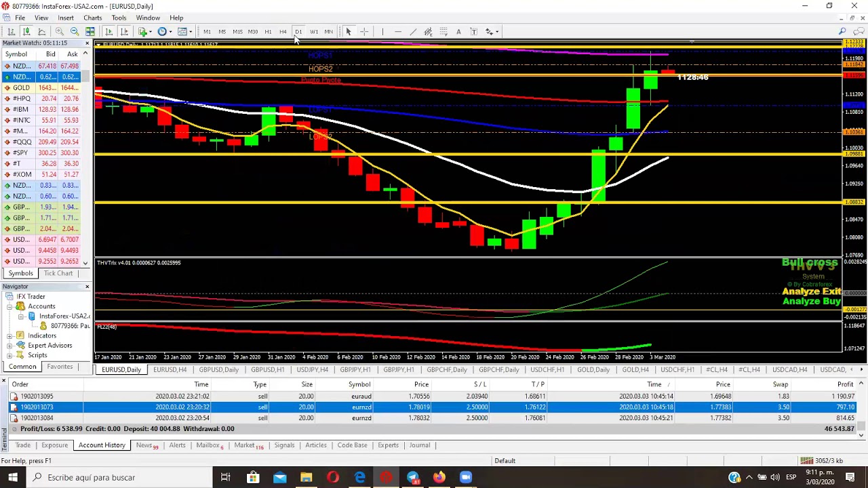Image resolution: width=868 pixels, height=488 pixels.
Task: Open the Windows Start menu
Action: tap(13, 477)
